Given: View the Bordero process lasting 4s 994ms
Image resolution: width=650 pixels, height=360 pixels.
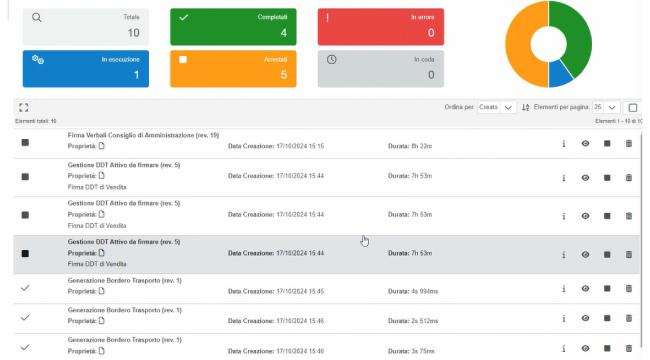Looking at the screenshot, I should (585, 289).
